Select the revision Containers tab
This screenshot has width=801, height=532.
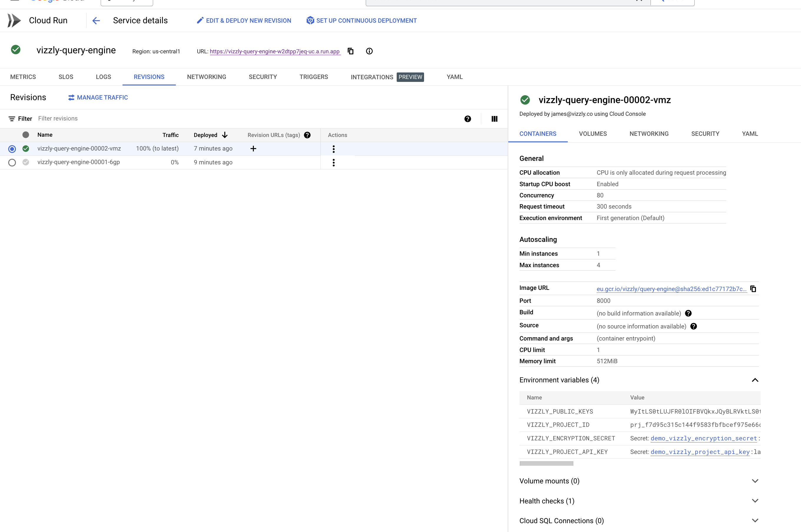pos(538,134)
